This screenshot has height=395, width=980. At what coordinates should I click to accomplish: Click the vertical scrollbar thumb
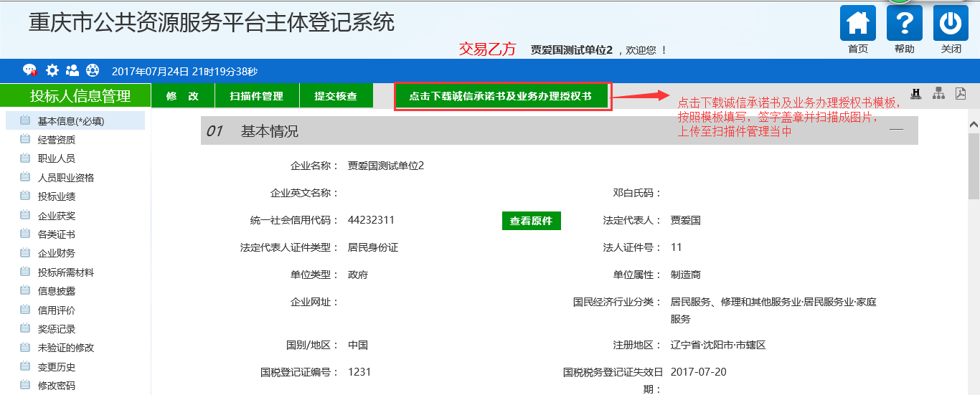974,165
